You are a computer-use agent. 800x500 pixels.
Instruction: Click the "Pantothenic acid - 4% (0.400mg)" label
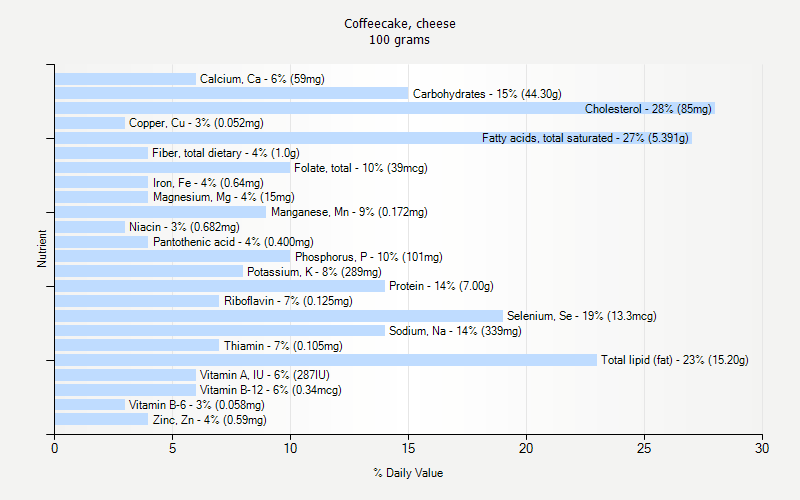(233, 242)
